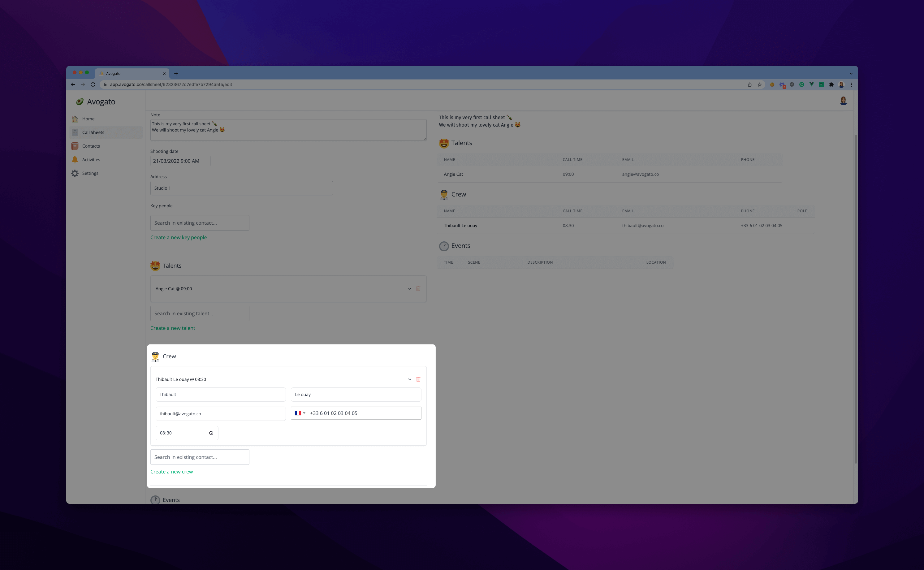Click the Chrome profile avatar
This screenshot has width=924, height=570.
pos(841,84)
